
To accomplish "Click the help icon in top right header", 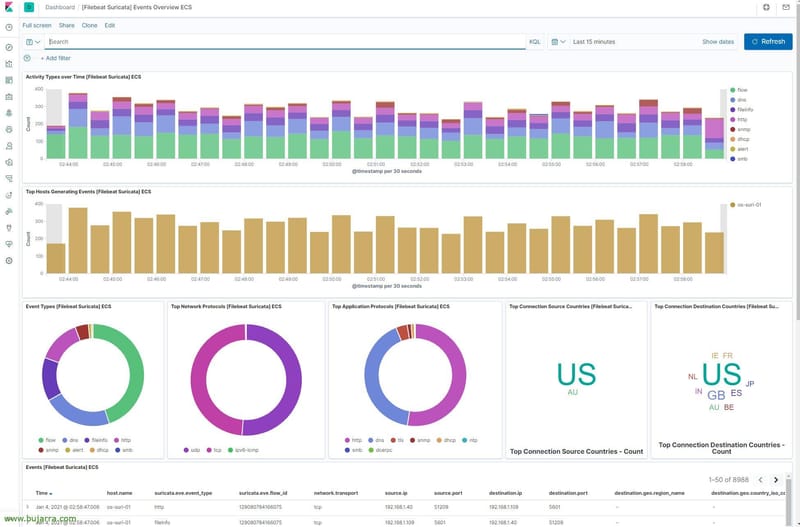I will pyautogui.click(x=766, y=7).
